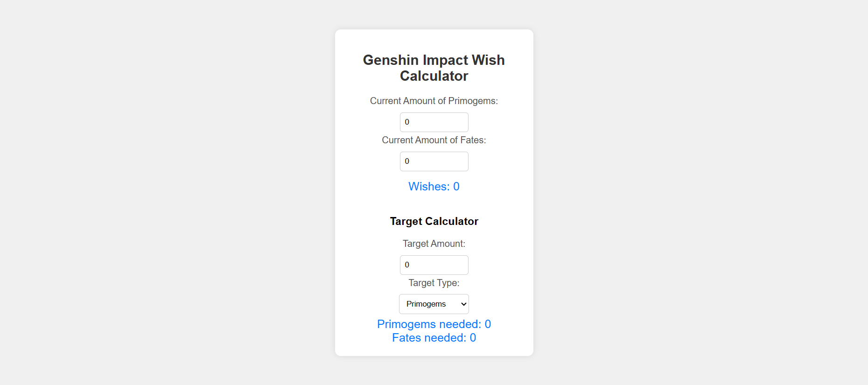Click the Wishes: 0 result text
Image resolution: width=868 pixels, height=385 pixels.
click(434, 186)
